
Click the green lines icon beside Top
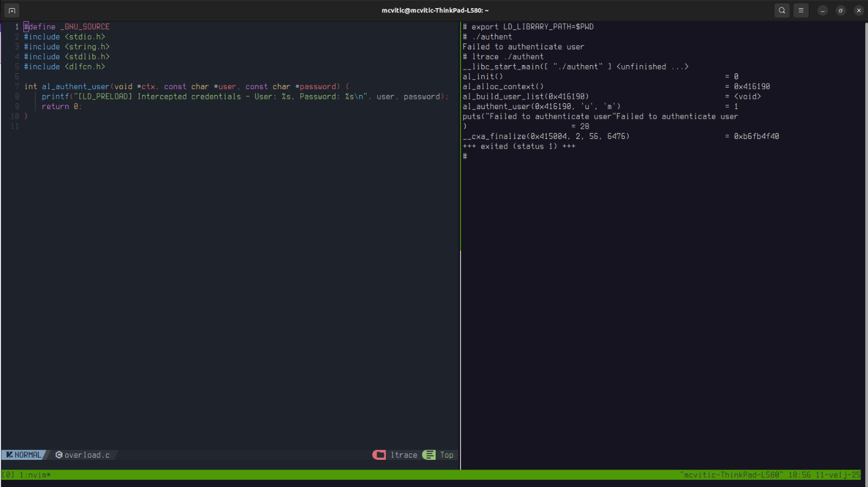[x=429, y=455]
